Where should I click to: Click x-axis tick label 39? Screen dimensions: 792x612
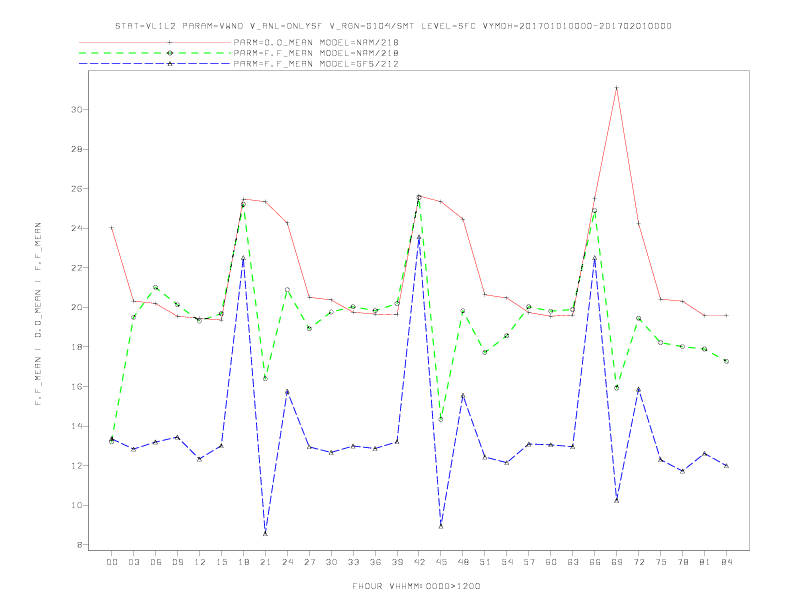[397, 562]
